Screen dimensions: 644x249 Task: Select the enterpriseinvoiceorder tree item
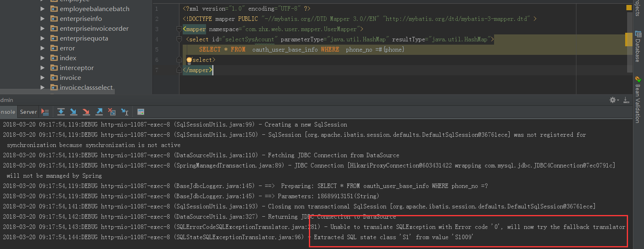[x=94, y=28]
